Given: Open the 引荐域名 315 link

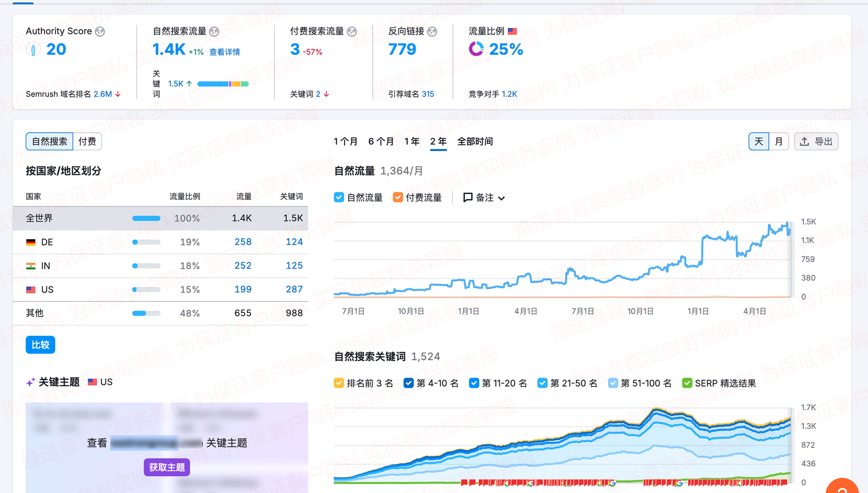Looking at the screenshot, I should pos(428,94).
